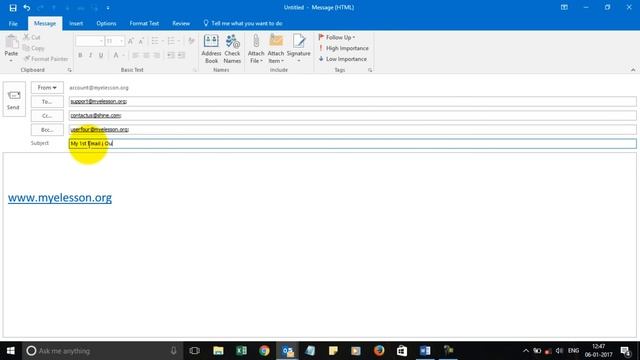Expand the Paste options arrow
The width and height of the screenshot is (640, 360).
click(11, 61)
